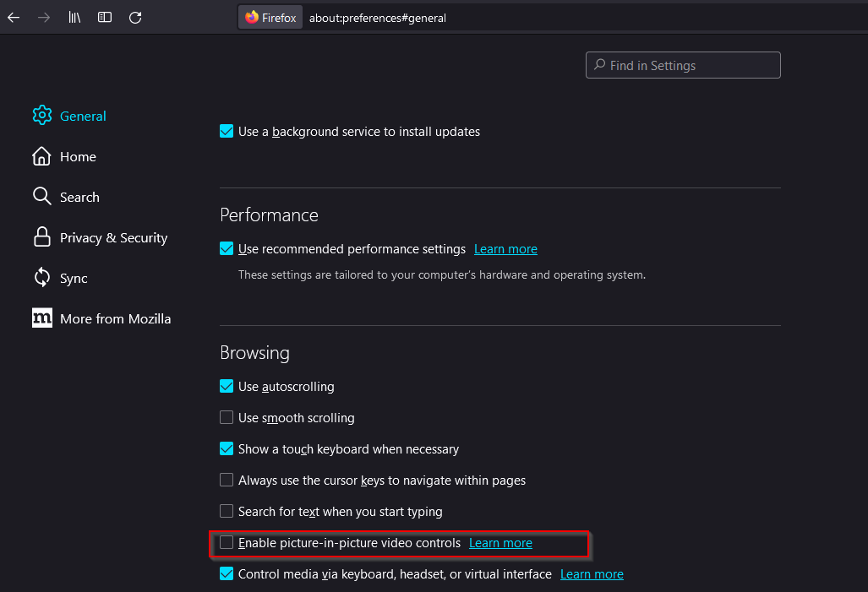Check Search for text when you start typing
This screenshot has width=868, height=592.
[x=227, y=511]
